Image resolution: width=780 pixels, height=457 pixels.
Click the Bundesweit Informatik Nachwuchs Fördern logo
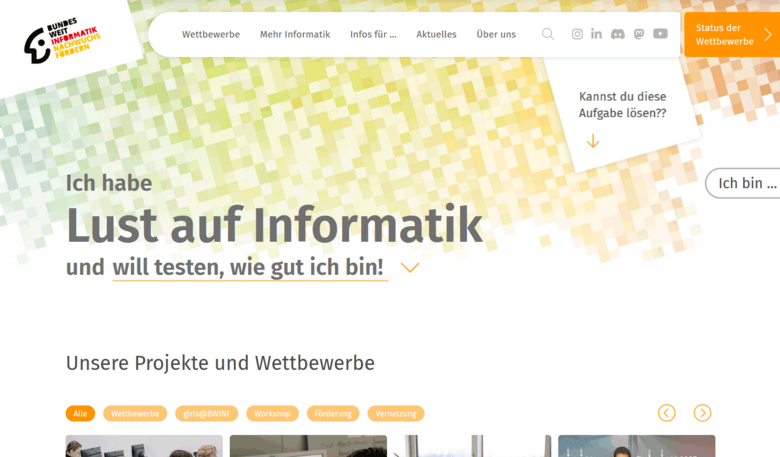(x=62, y=41)
